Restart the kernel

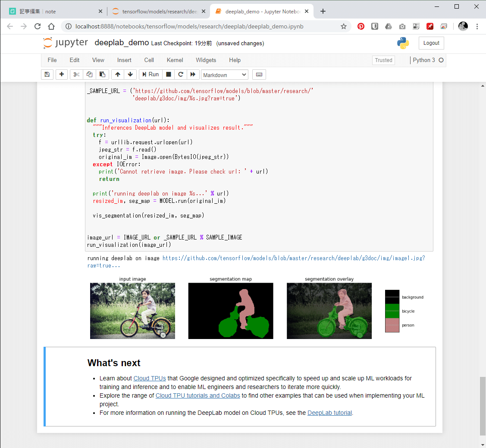[181, 74]
